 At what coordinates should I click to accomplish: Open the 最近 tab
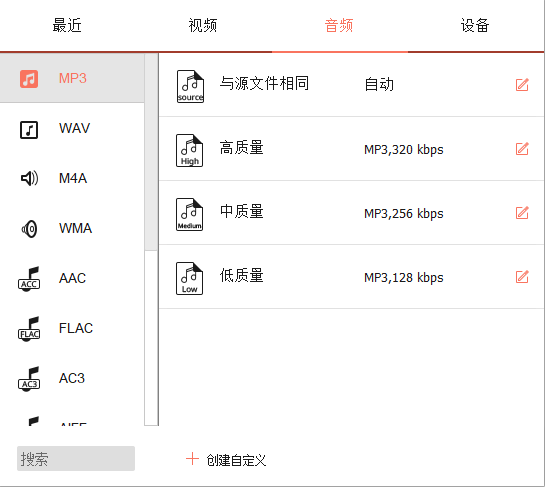(x=67, y=25)
